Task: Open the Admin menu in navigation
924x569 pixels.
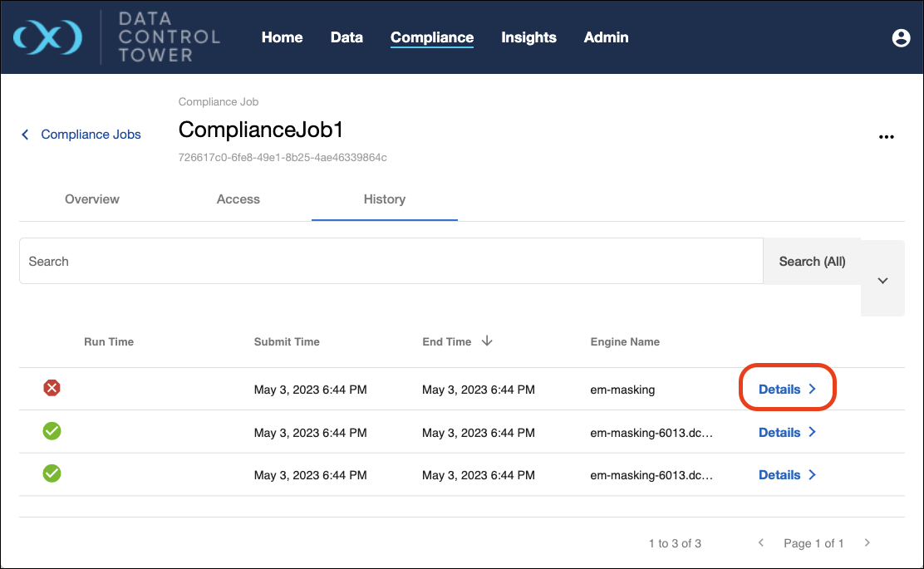Action: point(606,37)
